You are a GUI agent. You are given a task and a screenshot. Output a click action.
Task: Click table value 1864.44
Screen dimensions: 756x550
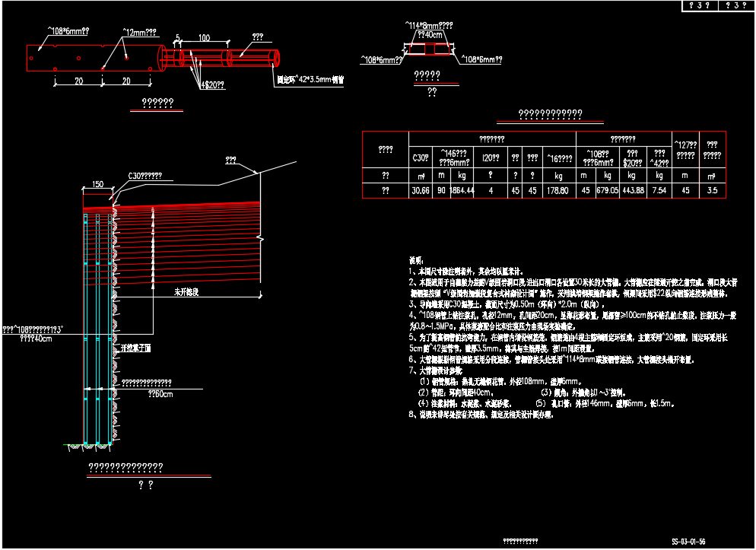click(462, 191)
